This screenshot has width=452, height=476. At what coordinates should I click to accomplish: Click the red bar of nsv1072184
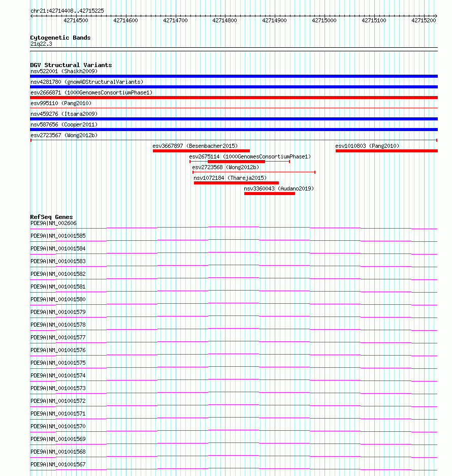[236, 183]
